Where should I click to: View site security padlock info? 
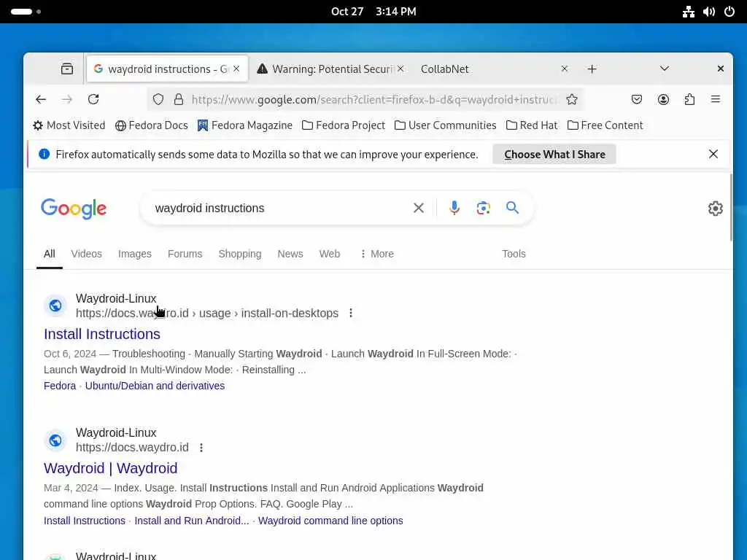pyautogui.click(x=179, y=99)
